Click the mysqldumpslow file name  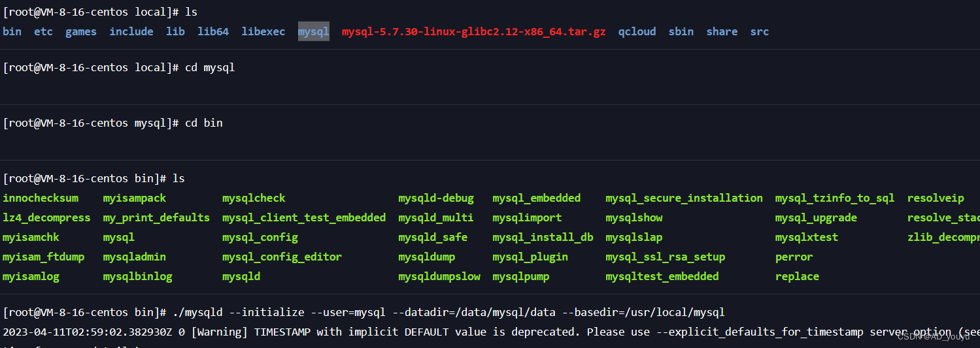(439, 276)
